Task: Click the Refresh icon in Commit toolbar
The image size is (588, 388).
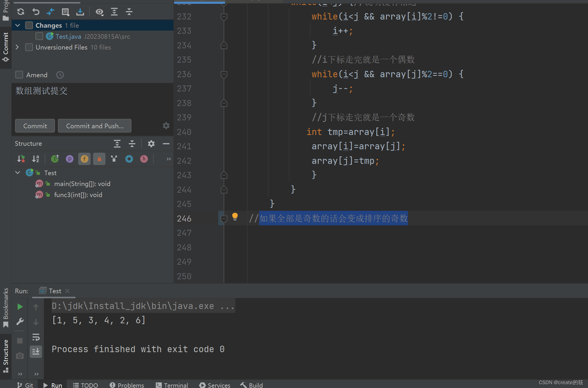Action: 21,12
